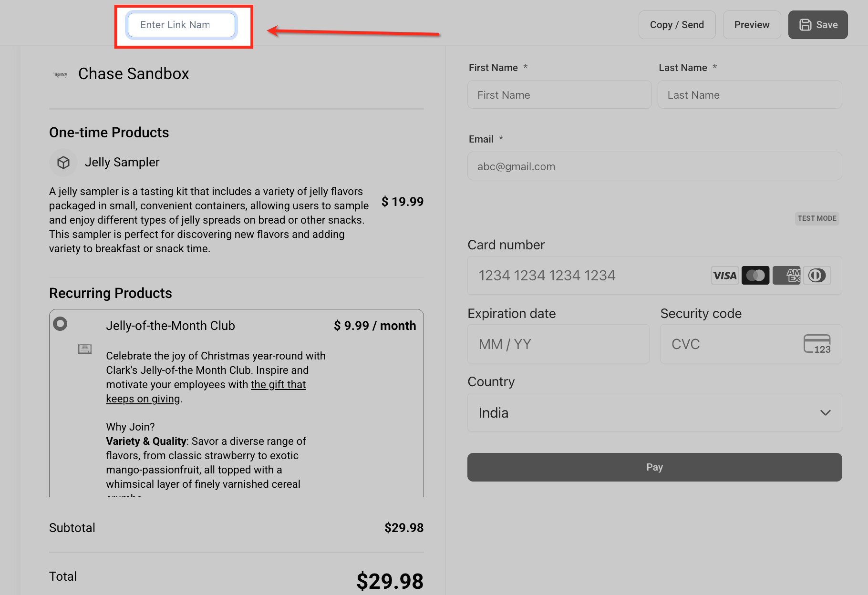Viewport: 868px width, 595px height.
Task: Click the First Name input field
Action: (x=559, y=94)
